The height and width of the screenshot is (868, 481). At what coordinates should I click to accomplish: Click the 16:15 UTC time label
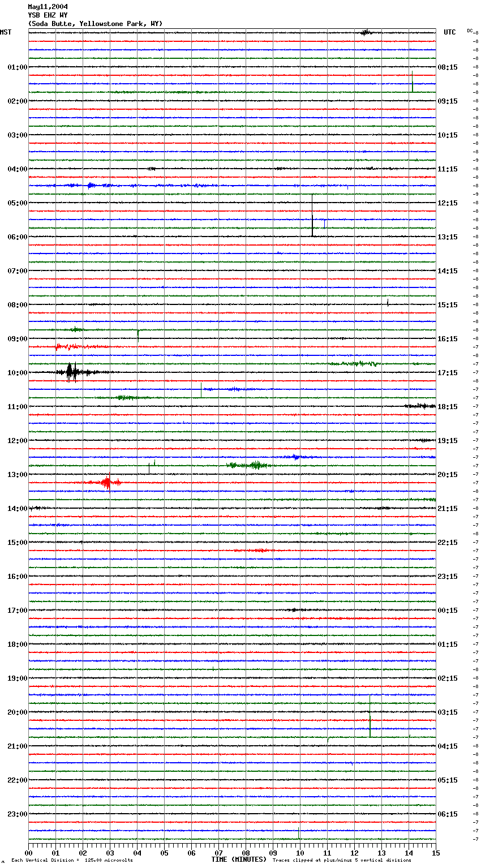click(x=448, y=339)
